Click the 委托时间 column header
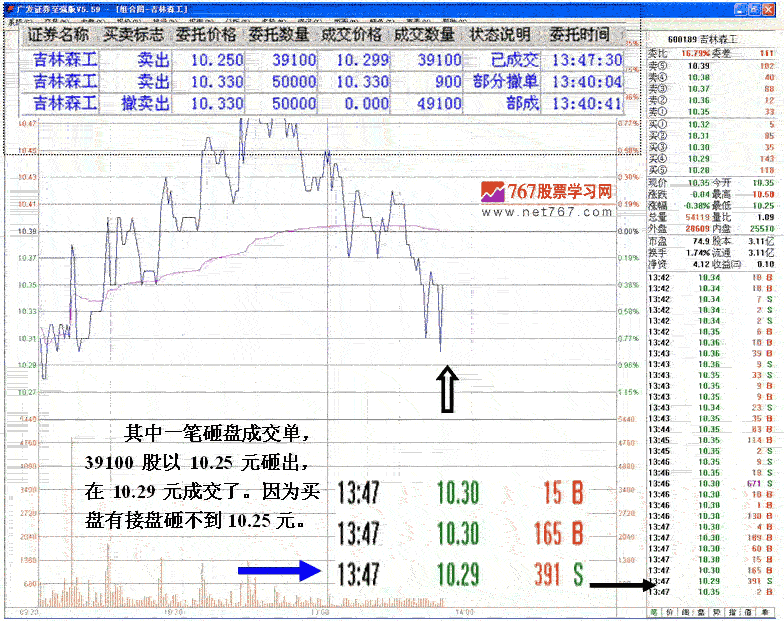The width and height of the screenshot is (784, 621). point(585,35)
